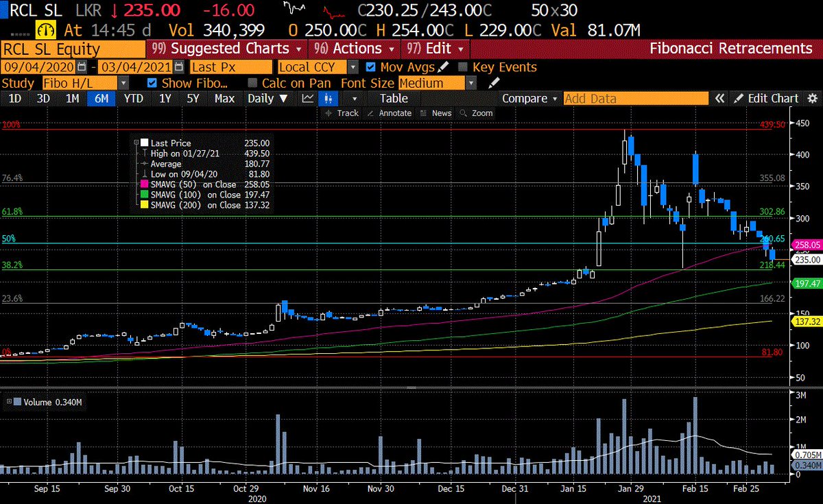Activate the Zoom tool

pos(477,113)
